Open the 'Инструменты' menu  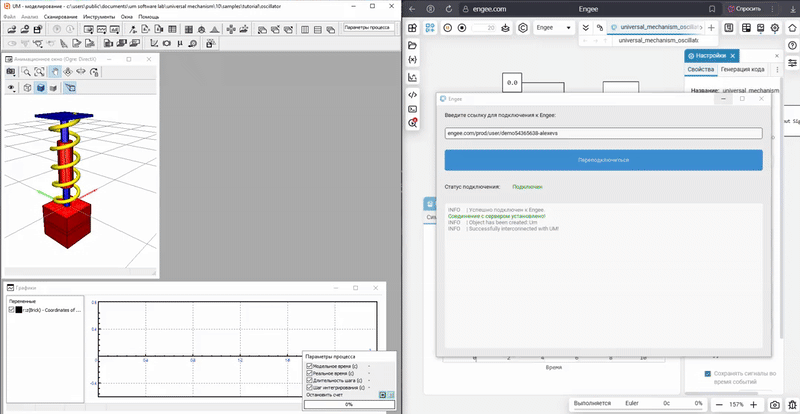[98, 17]
